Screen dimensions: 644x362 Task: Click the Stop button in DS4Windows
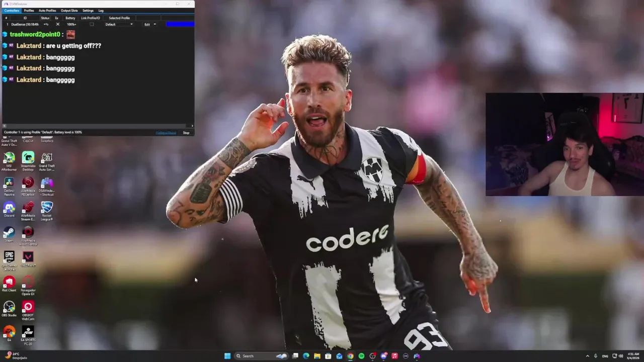(x=186, y=133)
